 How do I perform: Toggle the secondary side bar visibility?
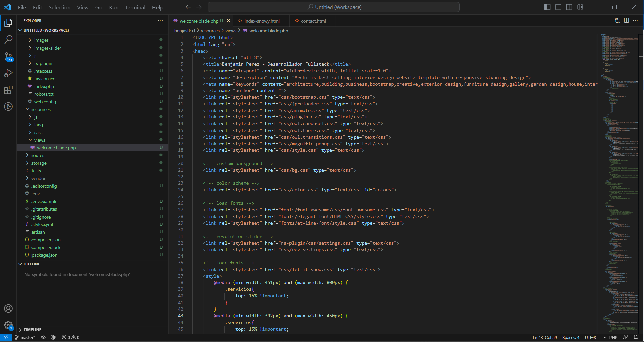pyautogui.click(x=569, y=7)
